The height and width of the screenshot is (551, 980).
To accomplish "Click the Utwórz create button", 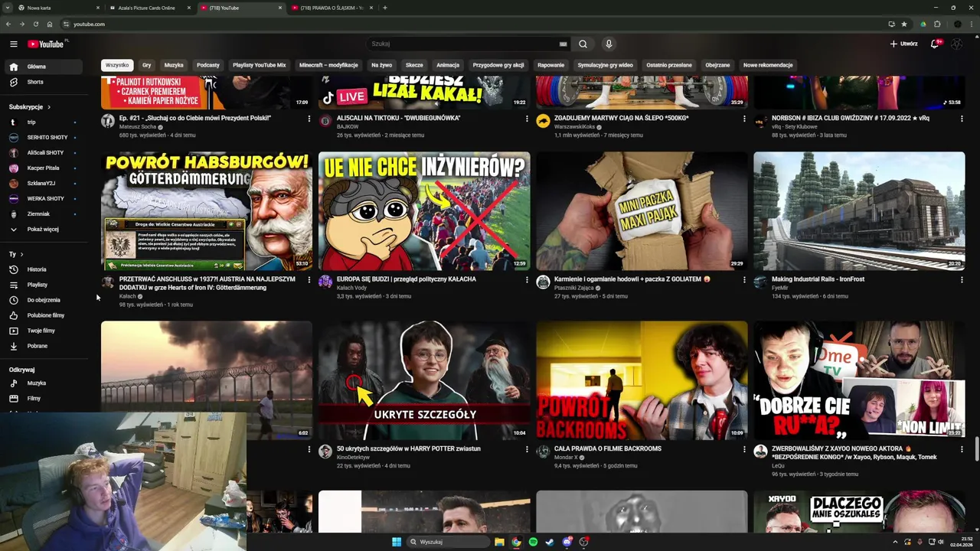I will click(903, 44).
